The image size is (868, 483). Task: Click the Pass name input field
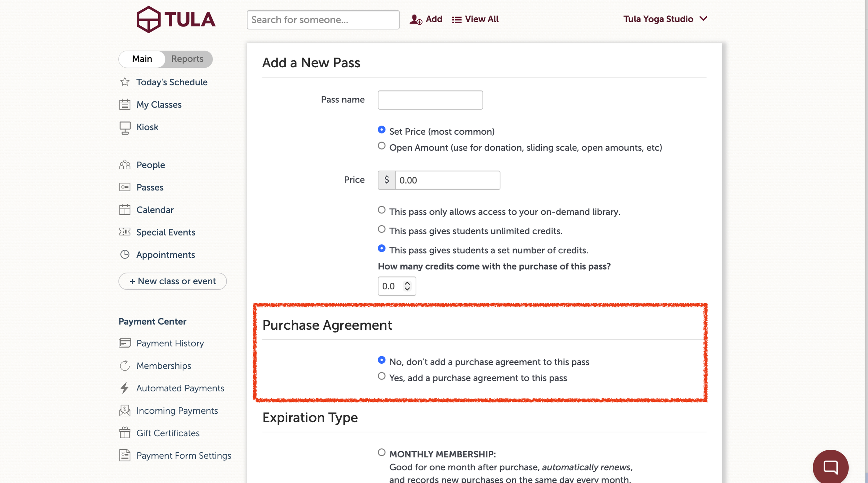(x=430, y=100)
